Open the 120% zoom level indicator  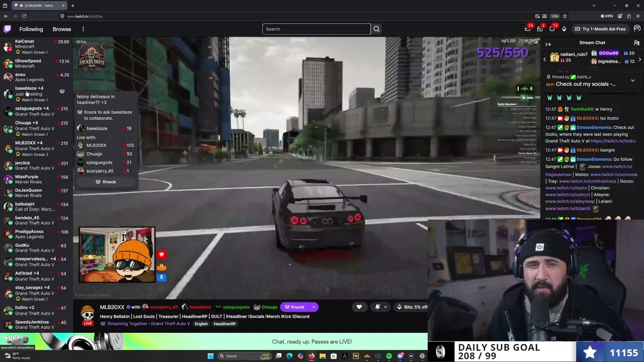(x=554, y=16)
